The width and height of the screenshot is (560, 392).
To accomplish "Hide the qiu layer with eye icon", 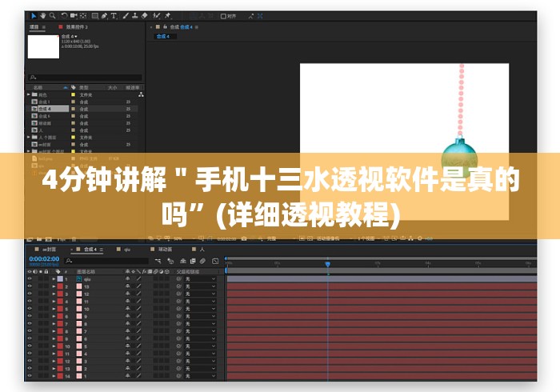I will point(30,279).
